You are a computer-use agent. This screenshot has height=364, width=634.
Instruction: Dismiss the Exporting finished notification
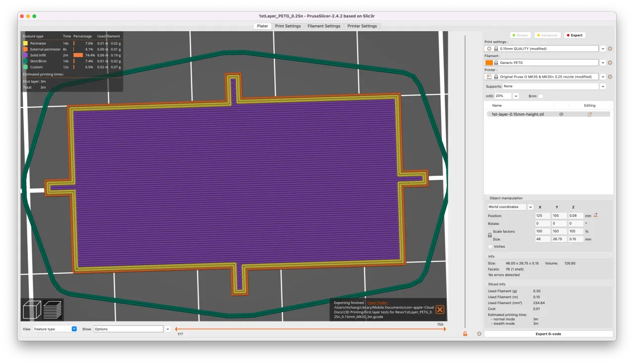[440, 310]
